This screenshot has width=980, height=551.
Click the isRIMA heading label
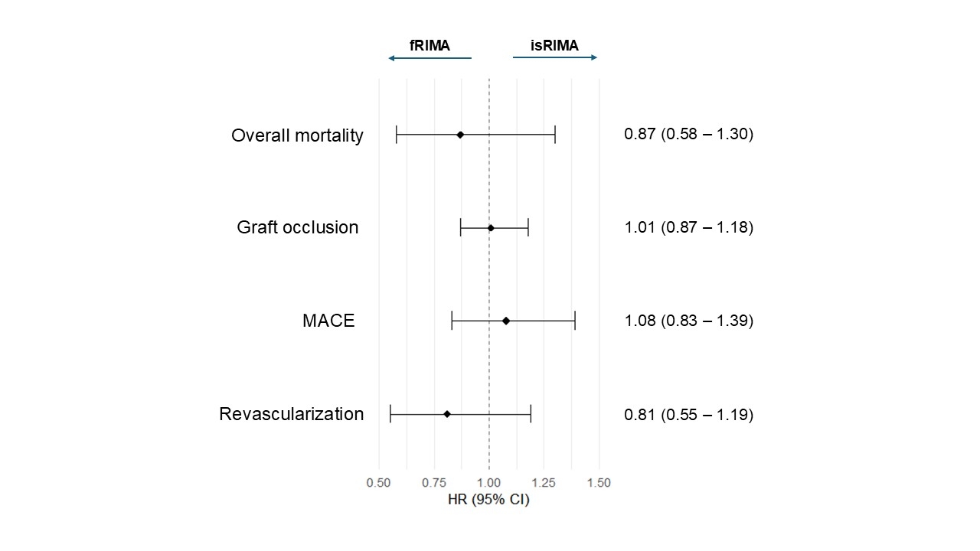554,45
